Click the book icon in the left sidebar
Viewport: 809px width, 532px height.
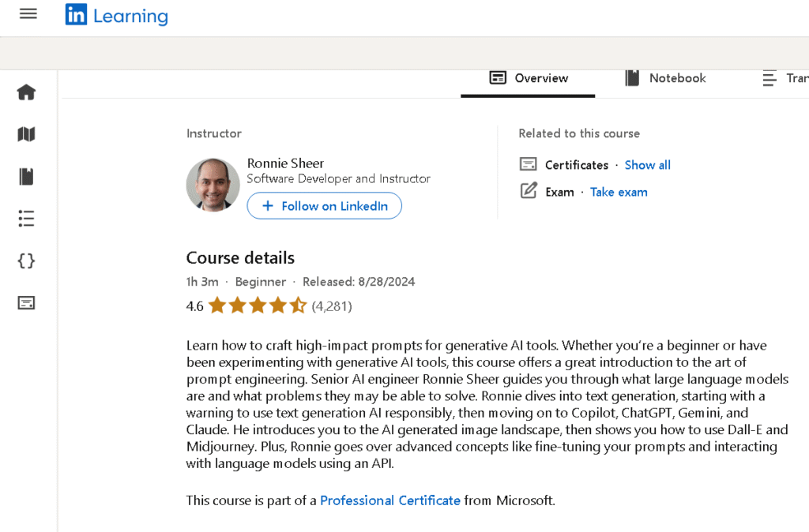[x=26, y=176]
